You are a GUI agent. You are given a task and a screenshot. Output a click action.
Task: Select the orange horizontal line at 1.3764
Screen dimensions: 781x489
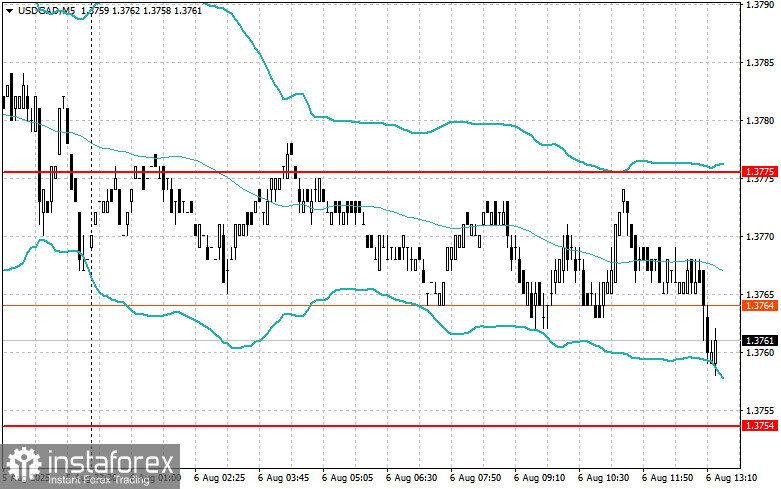[371, 305]
